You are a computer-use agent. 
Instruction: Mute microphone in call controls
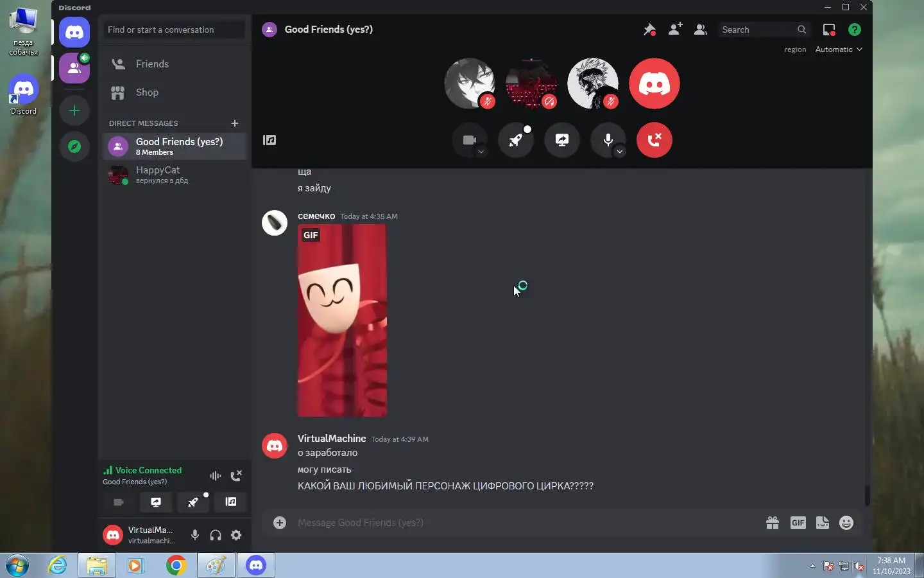[x=608, y=140]
